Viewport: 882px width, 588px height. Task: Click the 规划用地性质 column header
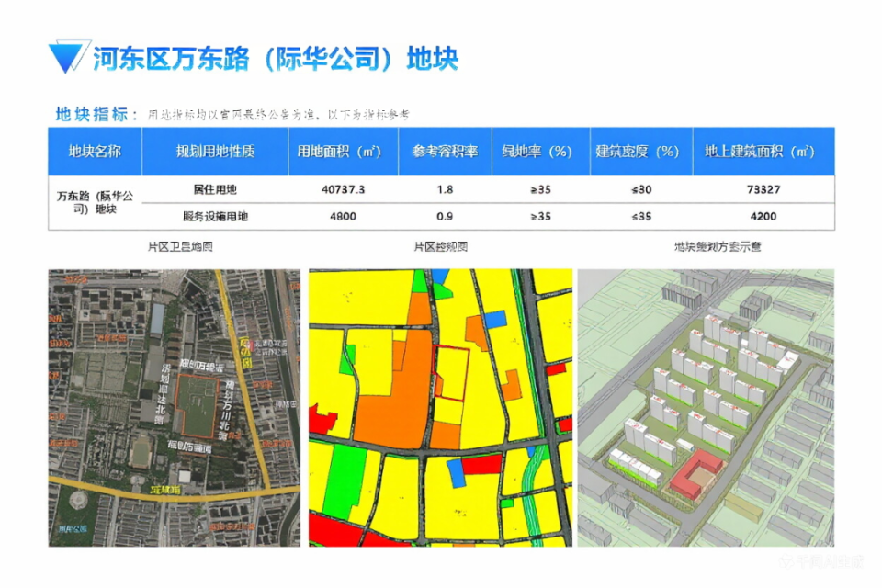click(x=215, y=152)
